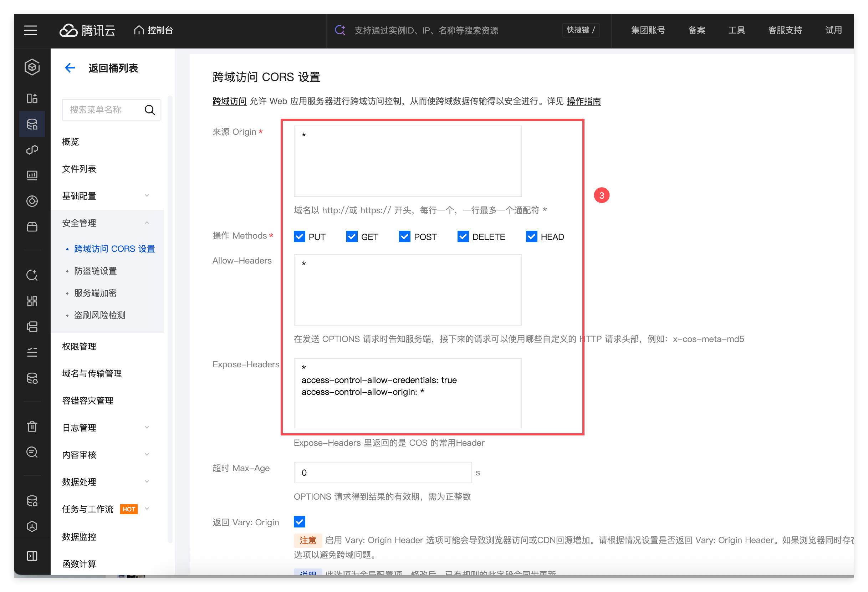868x592 pixels.
Task: Open the hexagon star icon near rail bottom
Action: (x=32, y=527)
